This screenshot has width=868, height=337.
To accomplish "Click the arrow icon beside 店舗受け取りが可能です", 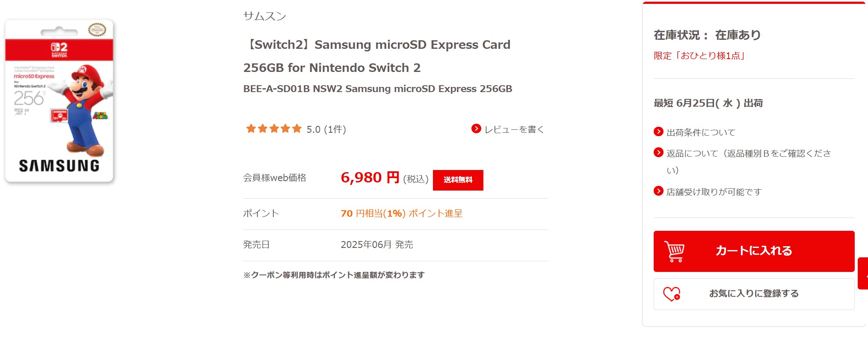I will pyautogui.click(x=658, y=191).
